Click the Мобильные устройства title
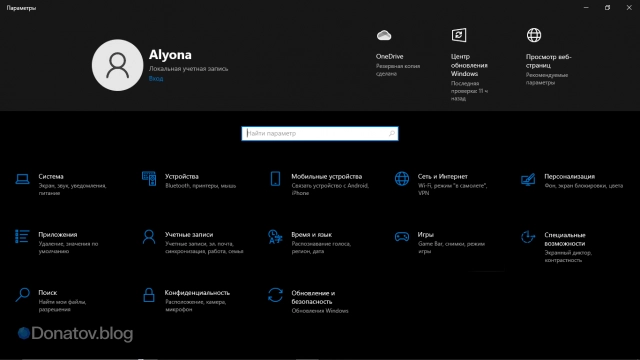The image size is (640, 360). tap(327, 176)
